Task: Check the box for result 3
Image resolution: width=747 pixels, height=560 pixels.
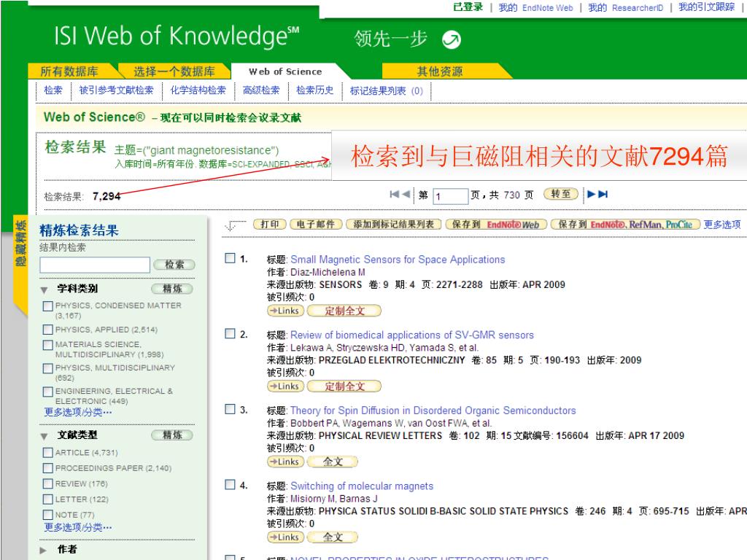Action: (x=230, y=409)
